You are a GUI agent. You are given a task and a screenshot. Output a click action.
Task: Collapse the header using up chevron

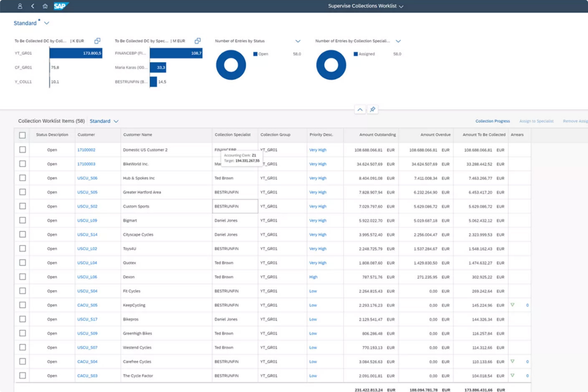pyautogui.click(x=360, y=110)
